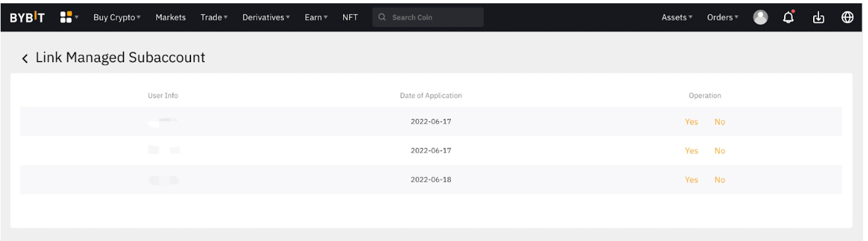Click No for second 2022-06-17 application
This screenshot has width=868, height=241.
pos(720,151)
